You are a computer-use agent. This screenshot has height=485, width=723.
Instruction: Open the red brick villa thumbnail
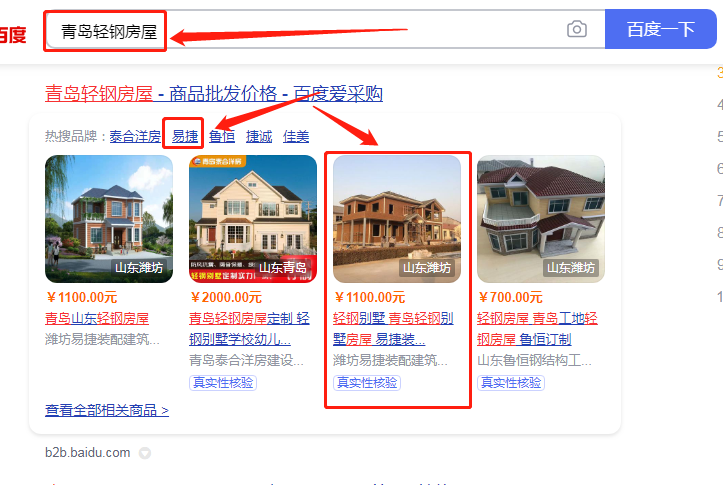tap(109, 219)
